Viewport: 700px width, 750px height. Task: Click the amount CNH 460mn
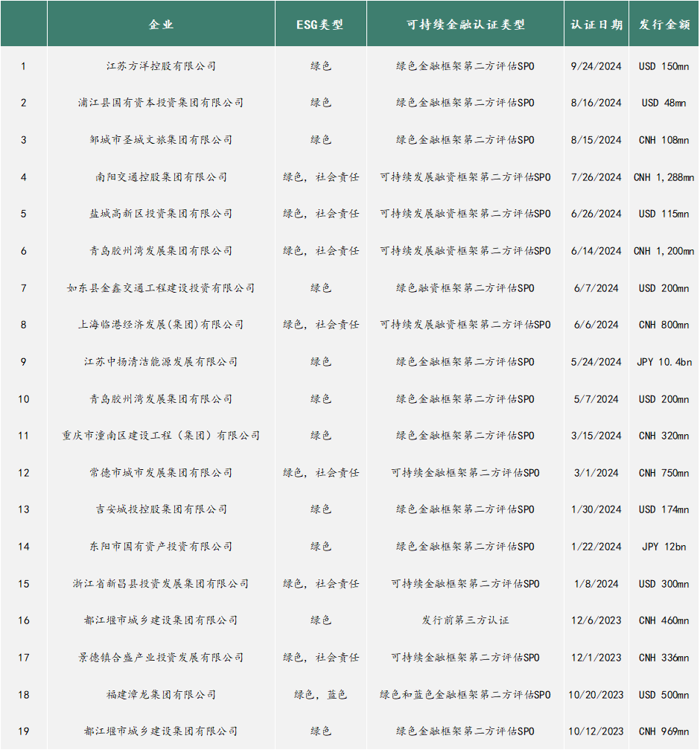[x=664, y=620]
